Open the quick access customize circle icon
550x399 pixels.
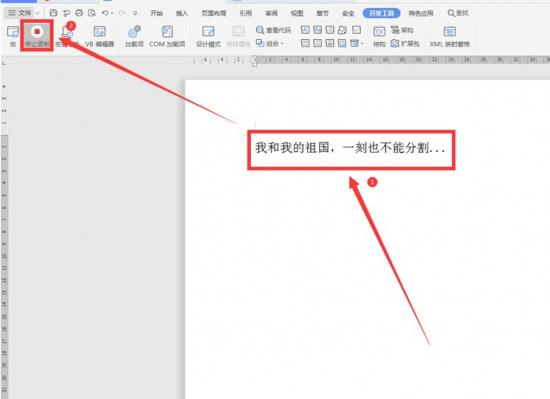click(x=135, y=13)
